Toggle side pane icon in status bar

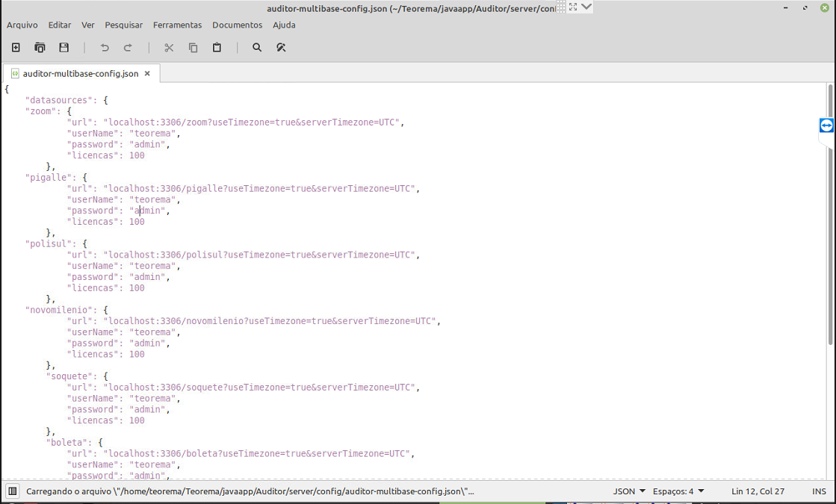(x=13, y=491)
